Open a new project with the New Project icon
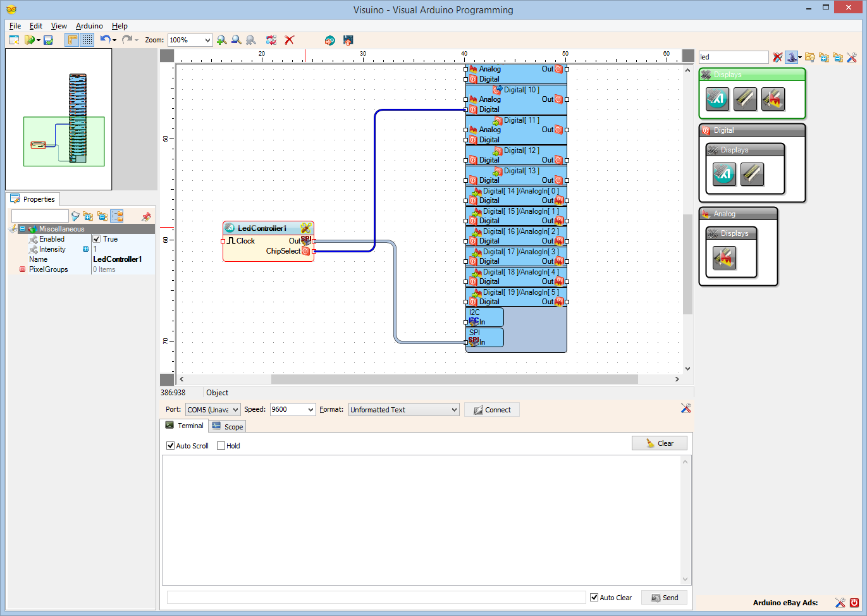Viewport: 867px width, 616px height. (14, 40)
